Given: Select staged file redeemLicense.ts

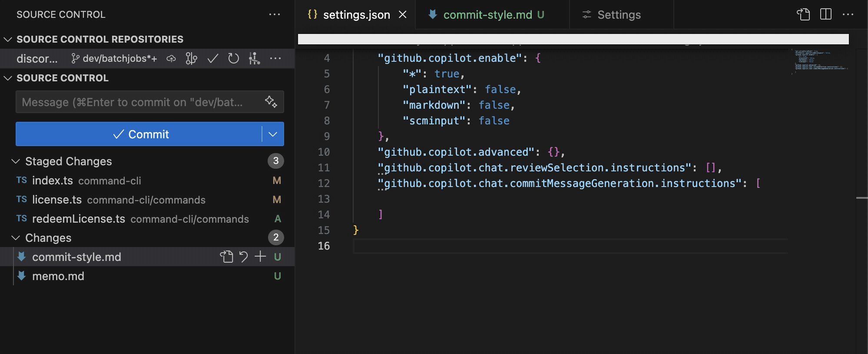Looking at the screenshot, I should click(148, 219).
